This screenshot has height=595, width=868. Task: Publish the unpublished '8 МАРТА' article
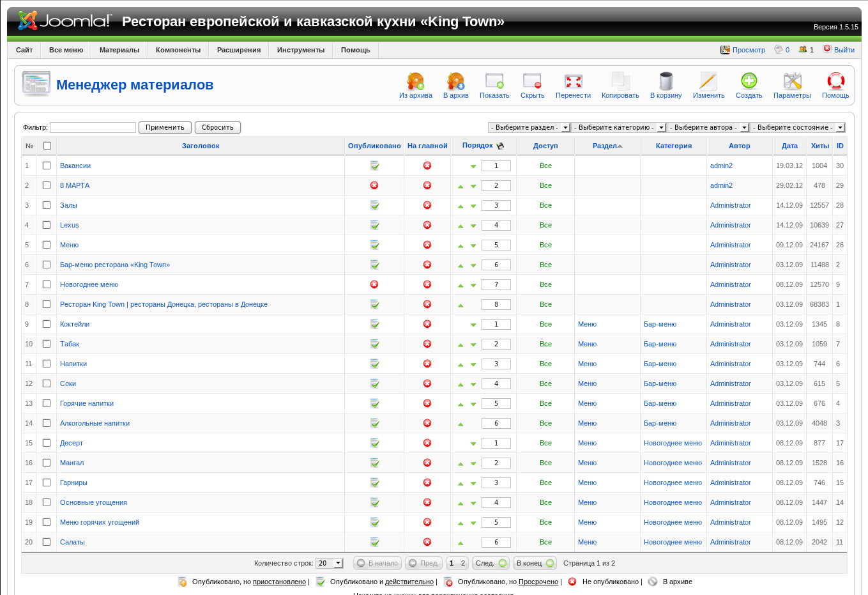click(374, 185)
